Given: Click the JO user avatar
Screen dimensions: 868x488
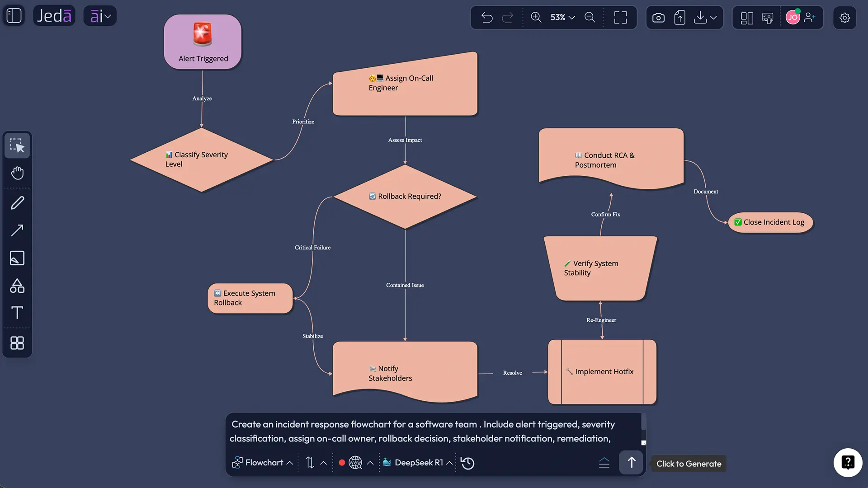Looking at the screenshot, I should tap(793, 18).
